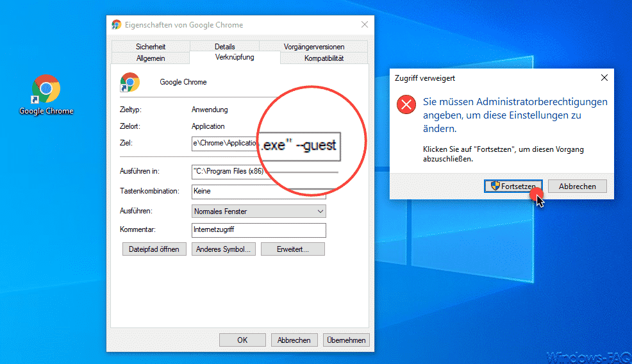Click Fortsetzen in the Zugriff verweigert dialog
The height and width of the screenshot is (364, 632).
pos(513,186)
